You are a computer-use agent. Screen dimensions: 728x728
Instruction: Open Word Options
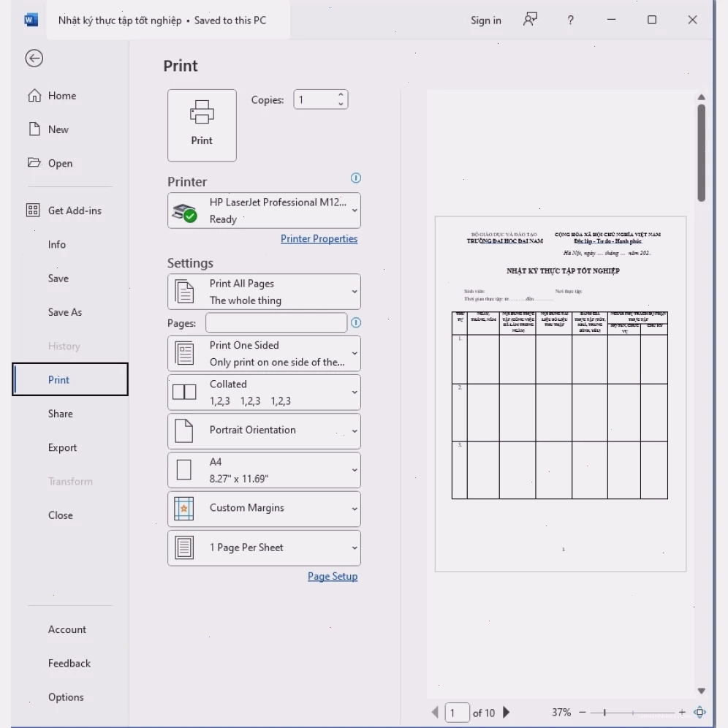pos(69,697)
